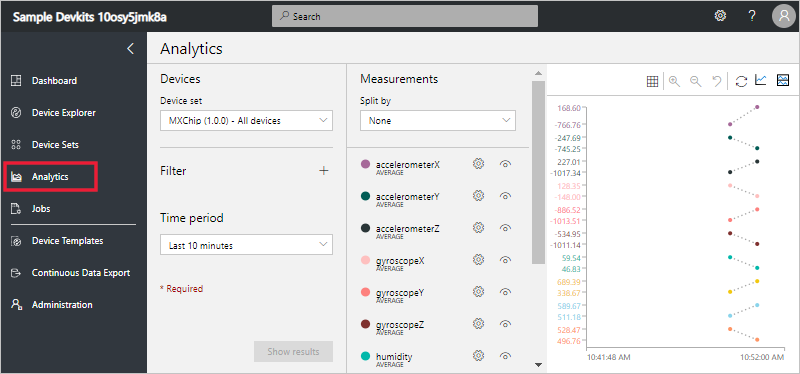
Task: Click the Sample Devkits application title
Action: tap(90, 17)
